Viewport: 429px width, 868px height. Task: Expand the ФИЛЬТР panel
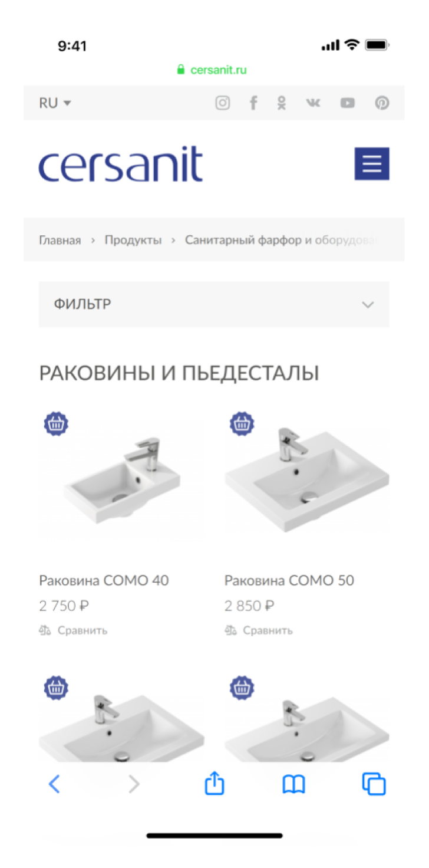214,304
